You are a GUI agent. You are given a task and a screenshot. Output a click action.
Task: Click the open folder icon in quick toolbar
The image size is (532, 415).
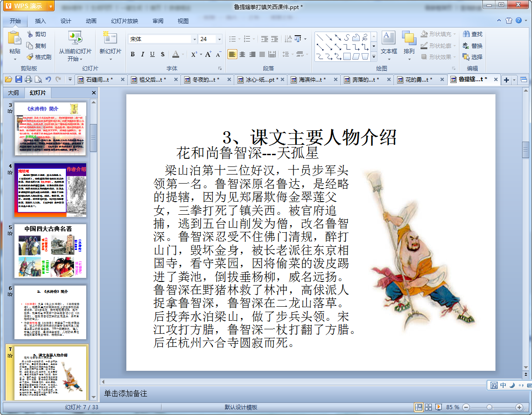tap(9, 79)
